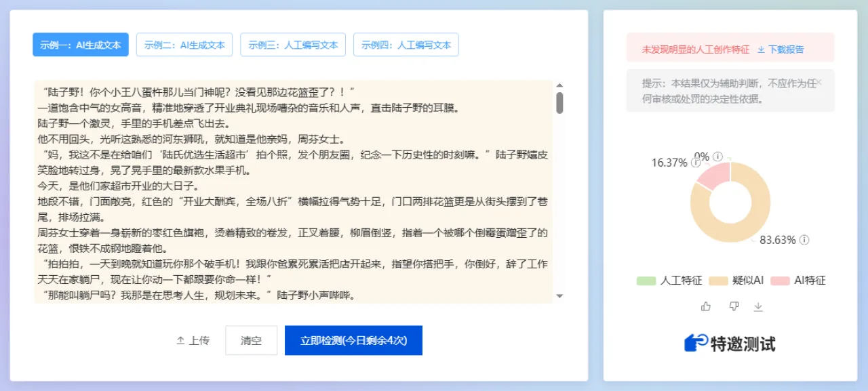Click the thumbs-down feedback icon

coord(733,306)
